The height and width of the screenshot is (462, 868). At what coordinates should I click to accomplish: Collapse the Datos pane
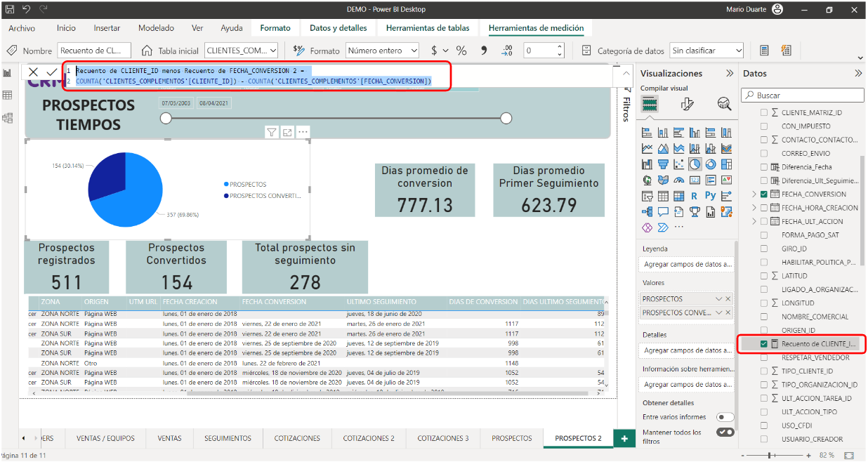click(858, 73)
